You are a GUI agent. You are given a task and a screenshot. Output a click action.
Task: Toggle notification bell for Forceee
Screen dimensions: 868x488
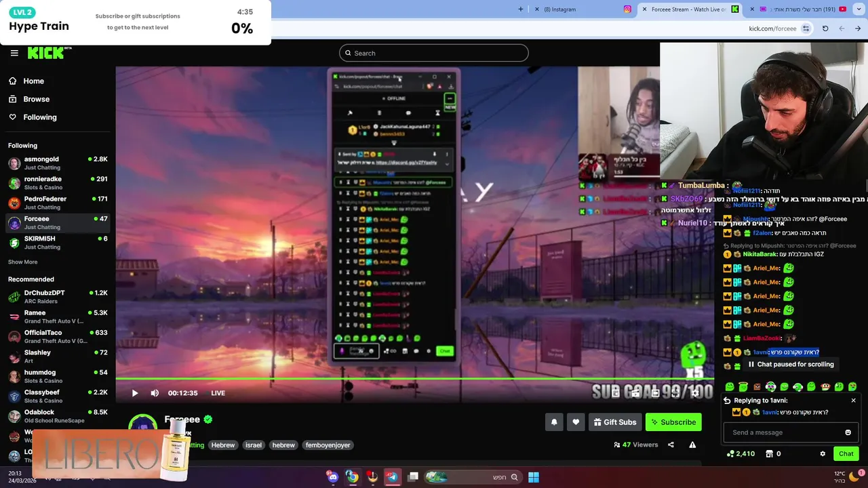pos(554,422)
